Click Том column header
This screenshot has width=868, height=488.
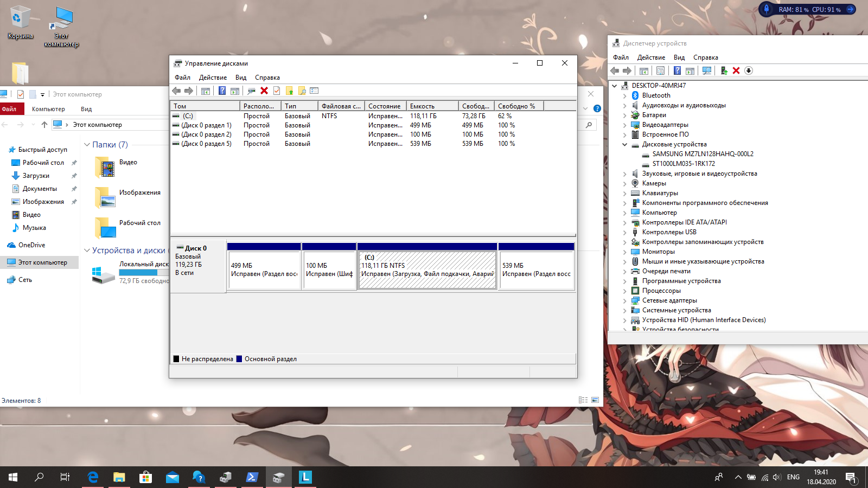coord(205,106)
